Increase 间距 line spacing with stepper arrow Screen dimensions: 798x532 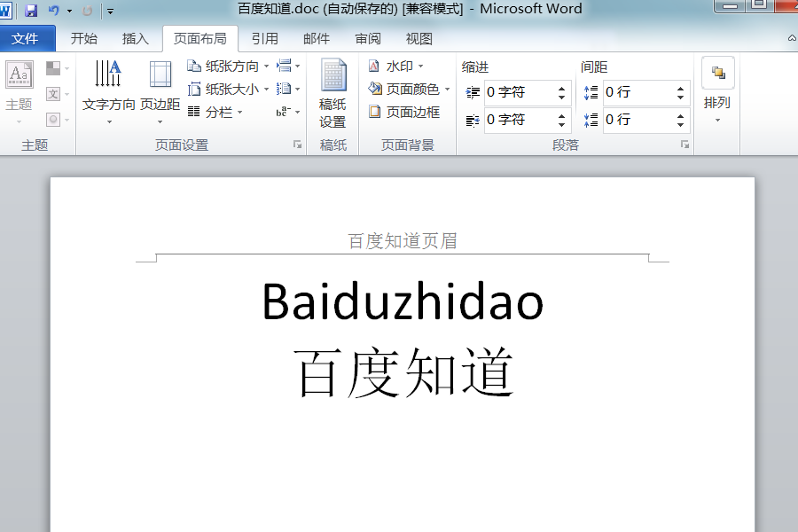point(681,87)
